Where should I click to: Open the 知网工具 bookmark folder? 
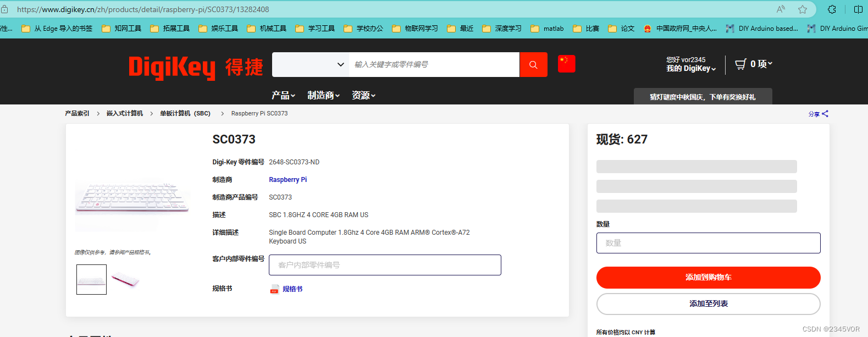pyautogui.click(x=121, y=29)
